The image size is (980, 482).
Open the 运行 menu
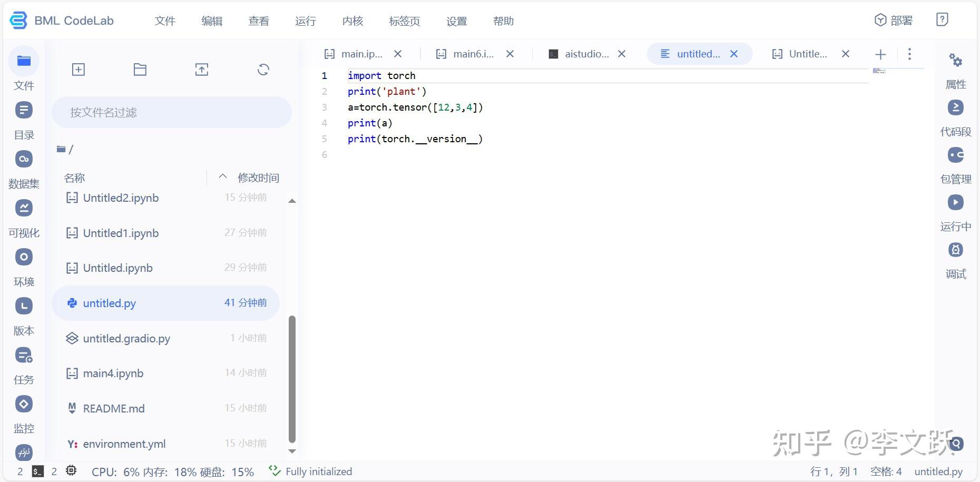(x=305, y=21)
